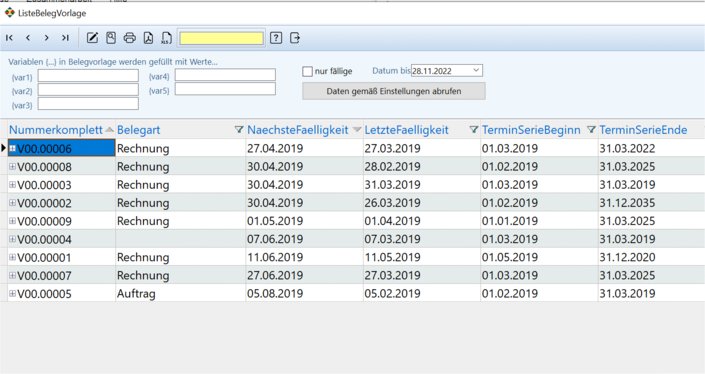Export the list to XLS
This screenshot has width=705, height=374.
[166, 38]
